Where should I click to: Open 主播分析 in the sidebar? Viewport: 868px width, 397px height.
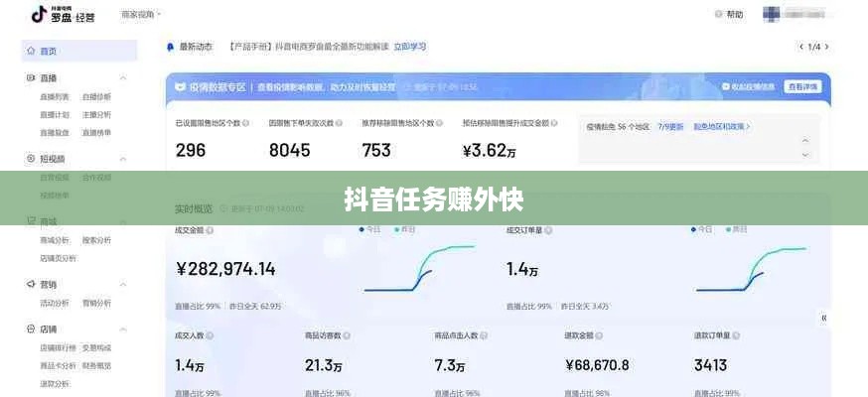tap(97, 115)
